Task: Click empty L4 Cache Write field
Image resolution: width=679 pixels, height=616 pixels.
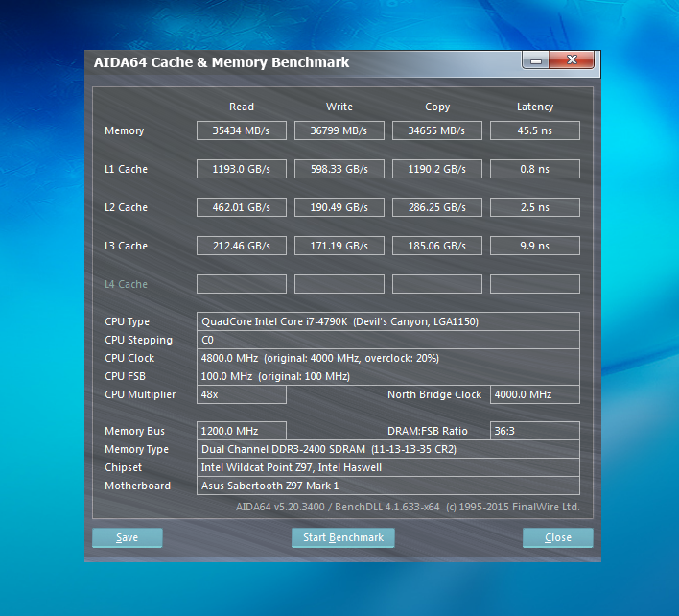Action: tap(339, 284)
